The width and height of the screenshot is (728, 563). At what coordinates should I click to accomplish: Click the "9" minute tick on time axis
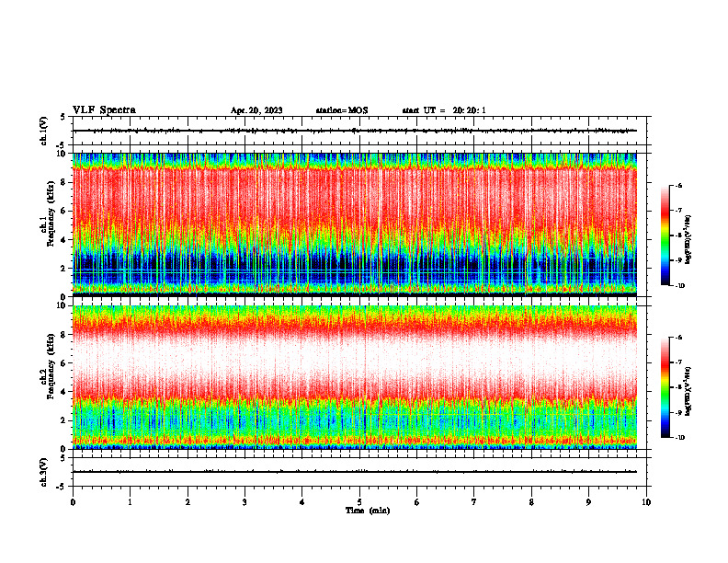(588, 502)
